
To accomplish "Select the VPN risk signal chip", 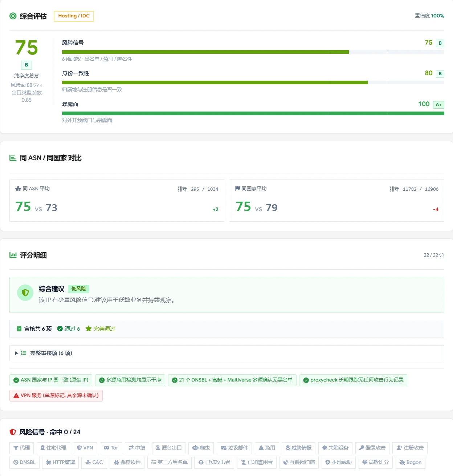I will pos(85,448).
